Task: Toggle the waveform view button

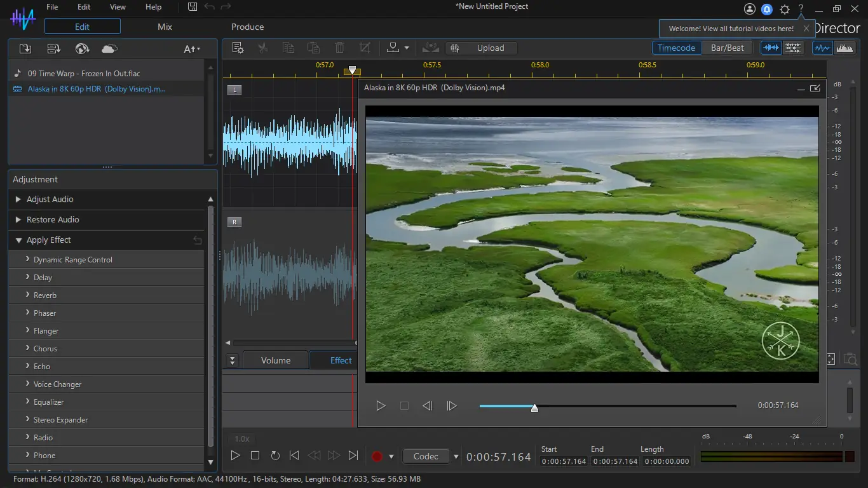Action: click(x=822, y=48)
